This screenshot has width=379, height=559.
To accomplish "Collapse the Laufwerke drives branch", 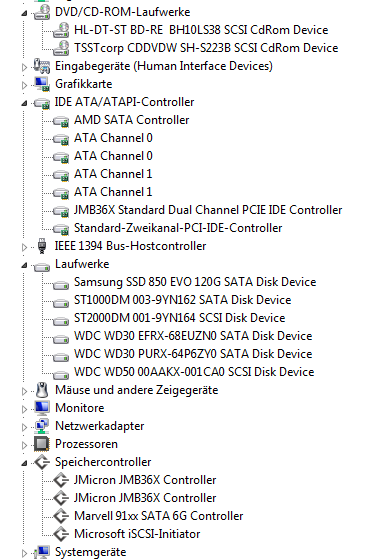I will click(x=24, y=265).
